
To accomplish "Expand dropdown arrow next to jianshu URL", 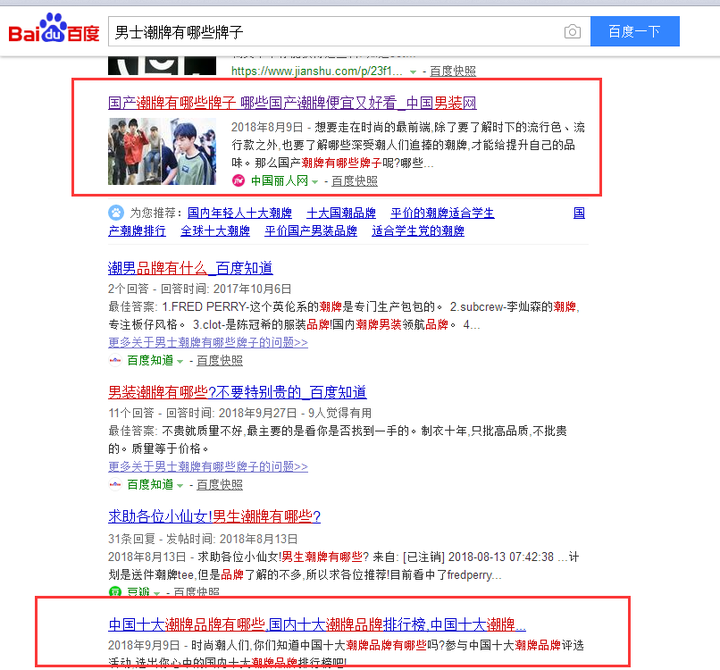I will click(413, 72).
